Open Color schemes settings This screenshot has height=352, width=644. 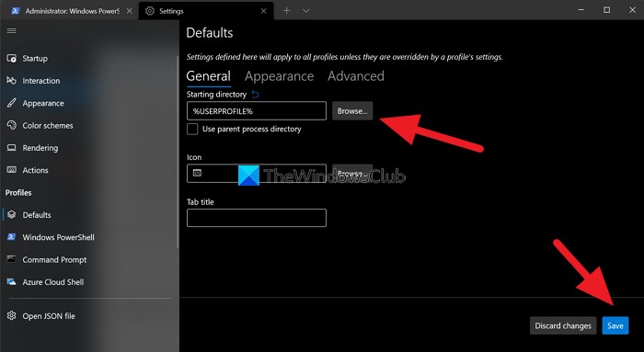[40, 126]
